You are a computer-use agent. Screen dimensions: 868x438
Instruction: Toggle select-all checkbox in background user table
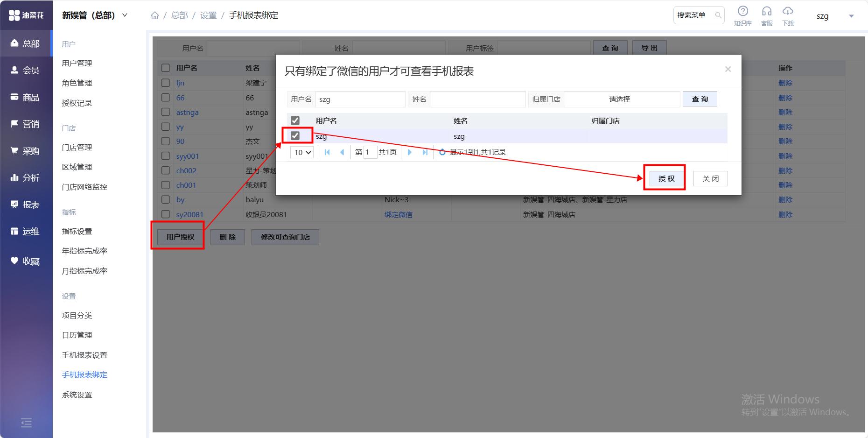coord(165,68)
